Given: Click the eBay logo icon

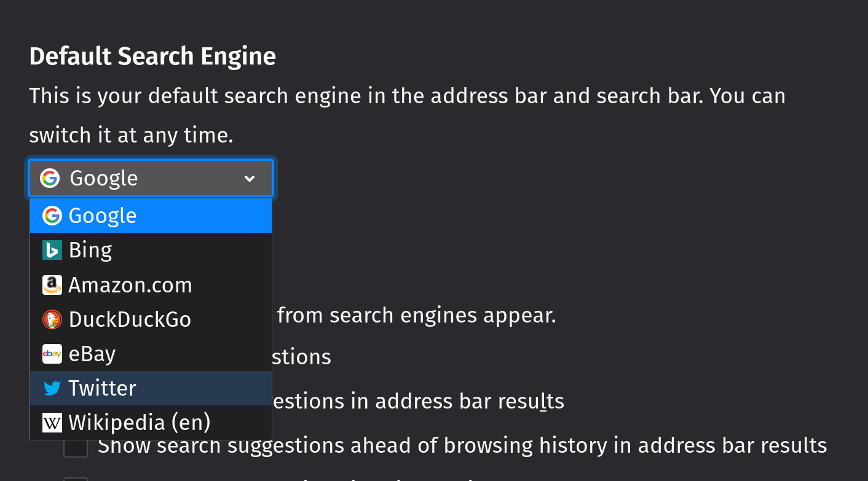Looking at the screenshot, I should [52, 354].
